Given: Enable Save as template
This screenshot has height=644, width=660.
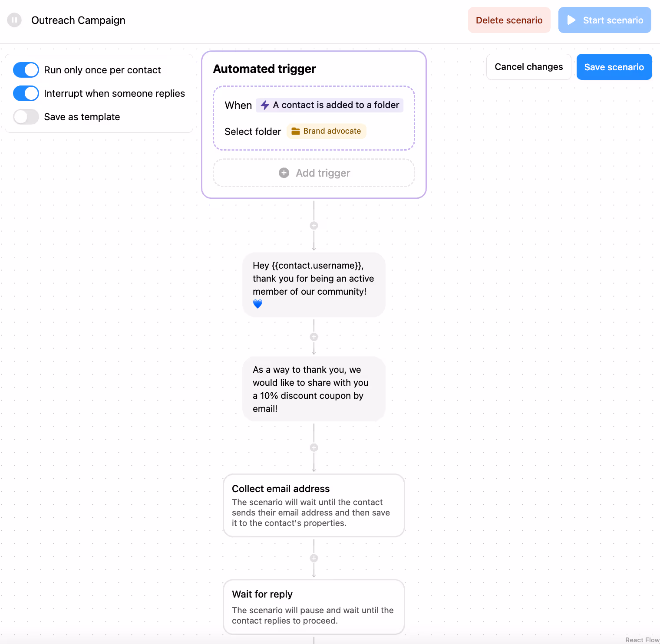Looking at the screenshot, I should click(x=26, y=117).
